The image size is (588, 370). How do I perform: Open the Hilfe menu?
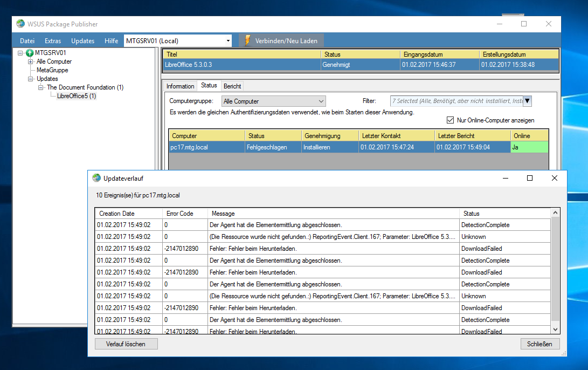[111, 40]
